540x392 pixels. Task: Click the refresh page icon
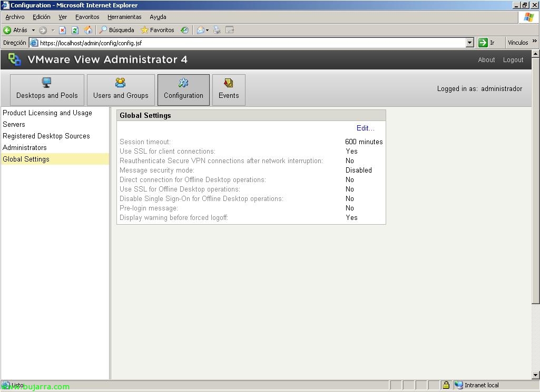coord(75,31)
